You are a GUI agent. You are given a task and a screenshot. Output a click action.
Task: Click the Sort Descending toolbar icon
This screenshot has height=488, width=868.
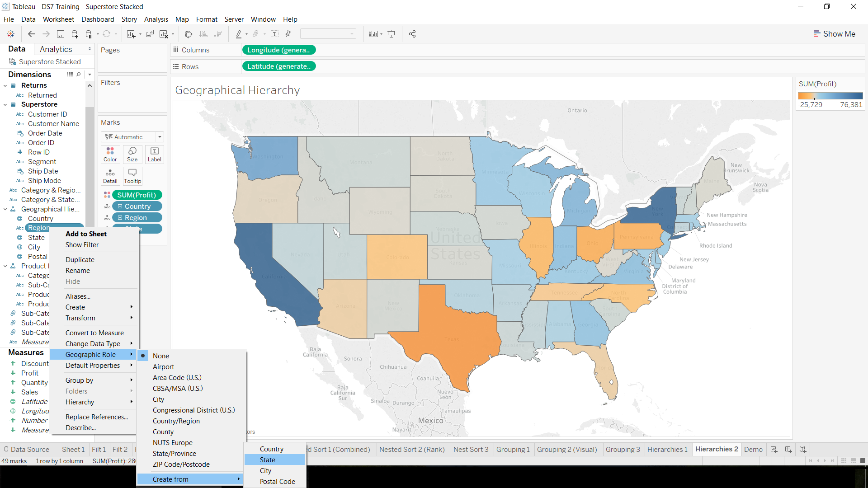click(218, 34)
